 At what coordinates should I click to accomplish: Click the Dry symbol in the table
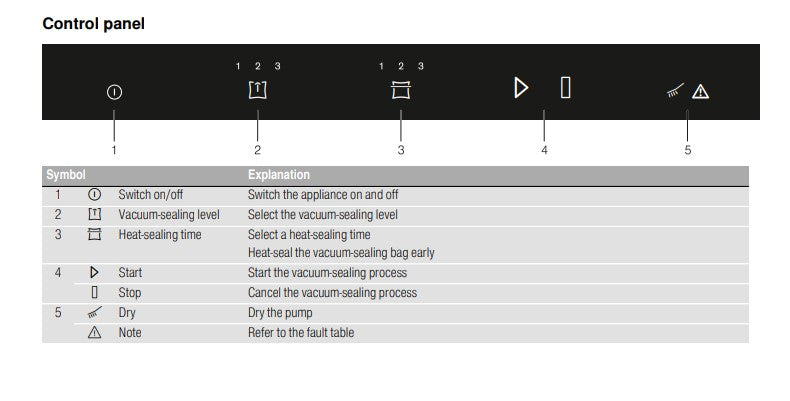(x=95, y=313)
